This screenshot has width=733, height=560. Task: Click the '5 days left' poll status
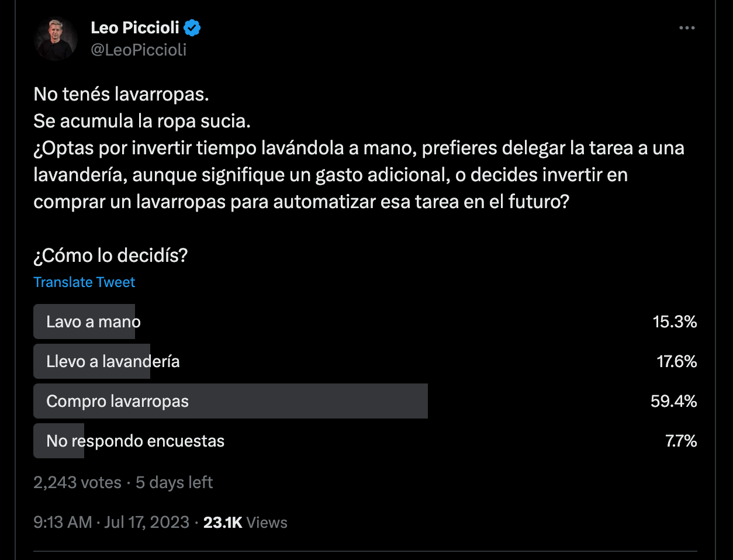pos(174,482)
